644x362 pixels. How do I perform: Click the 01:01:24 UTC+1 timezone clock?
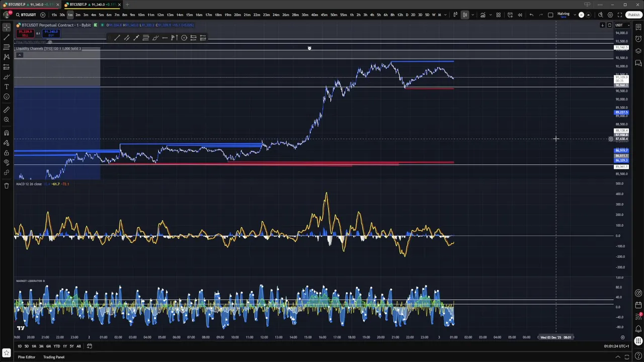coord(616,346)
